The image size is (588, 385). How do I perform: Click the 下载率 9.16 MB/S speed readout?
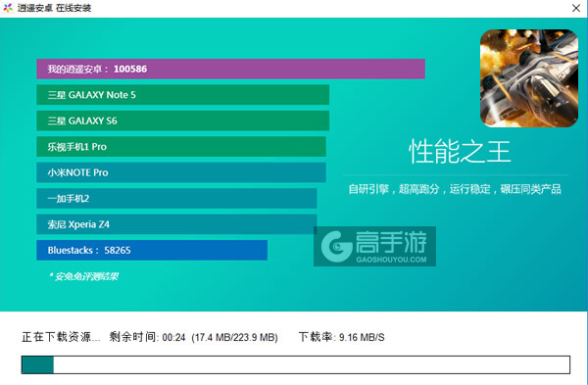point(342,337)
